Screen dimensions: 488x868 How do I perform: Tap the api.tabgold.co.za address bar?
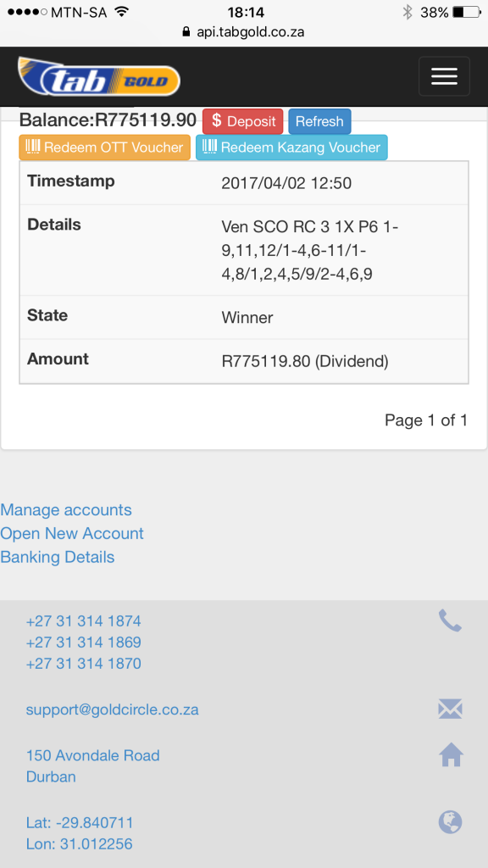coord(243,31)
